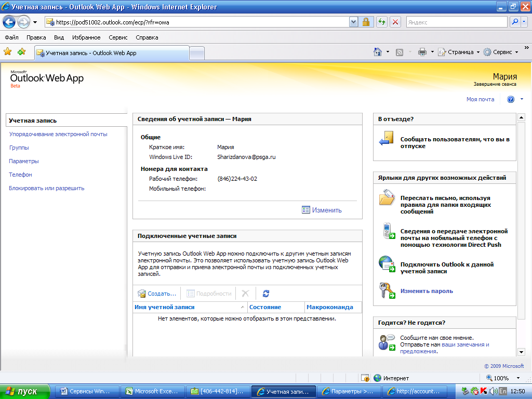Click the browser Back arrow button
The width and height of the screenshot is (532, 399).
[x=9, y=22]
